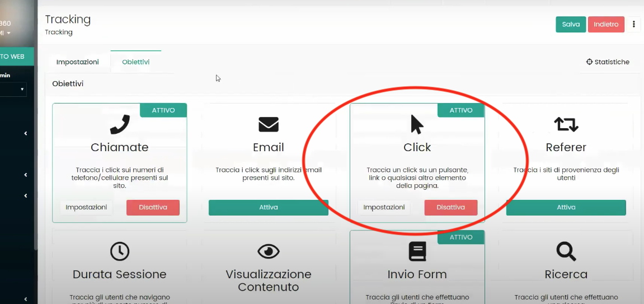Expand the topmost sidebar chevron arrow
The height and width of the screenshot is (304, 644).
tap(26, 133)
